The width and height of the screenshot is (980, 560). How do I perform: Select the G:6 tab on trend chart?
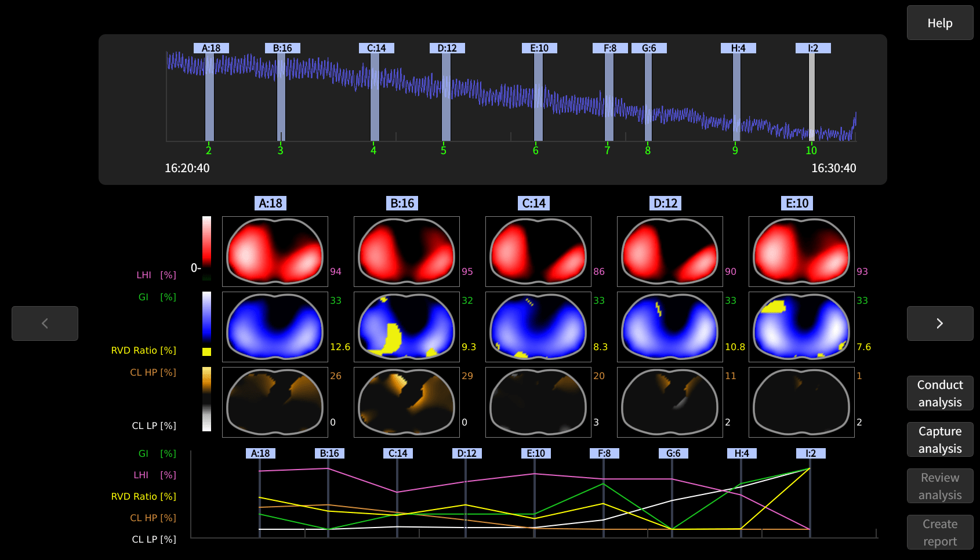(x=673, y=453)
